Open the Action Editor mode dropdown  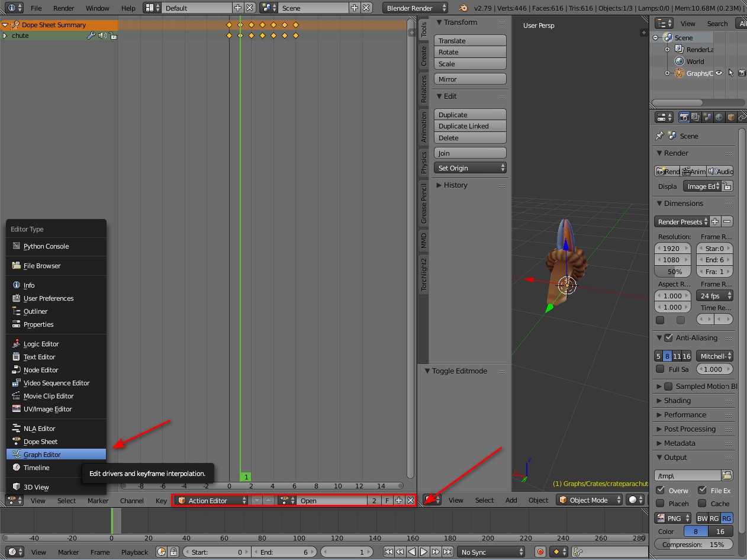[212, 501]
